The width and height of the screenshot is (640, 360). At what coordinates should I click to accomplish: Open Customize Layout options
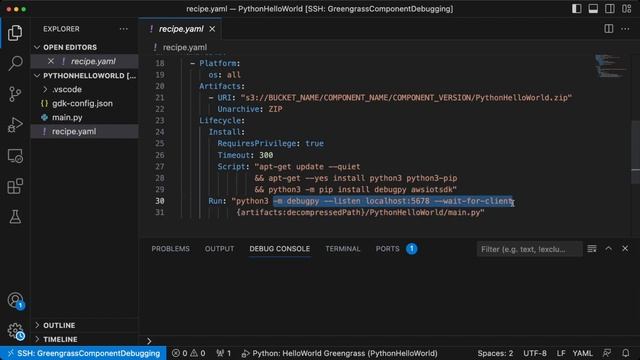point(627,9)
